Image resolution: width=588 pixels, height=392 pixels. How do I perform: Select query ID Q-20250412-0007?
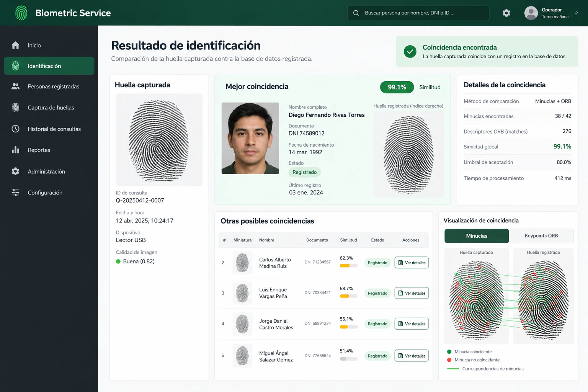(x=140, y=201)
